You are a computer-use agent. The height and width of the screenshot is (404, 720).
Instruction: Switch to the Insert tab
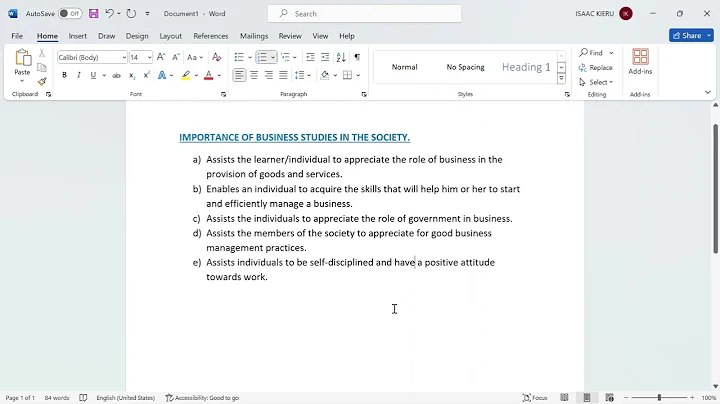(78, 36)
